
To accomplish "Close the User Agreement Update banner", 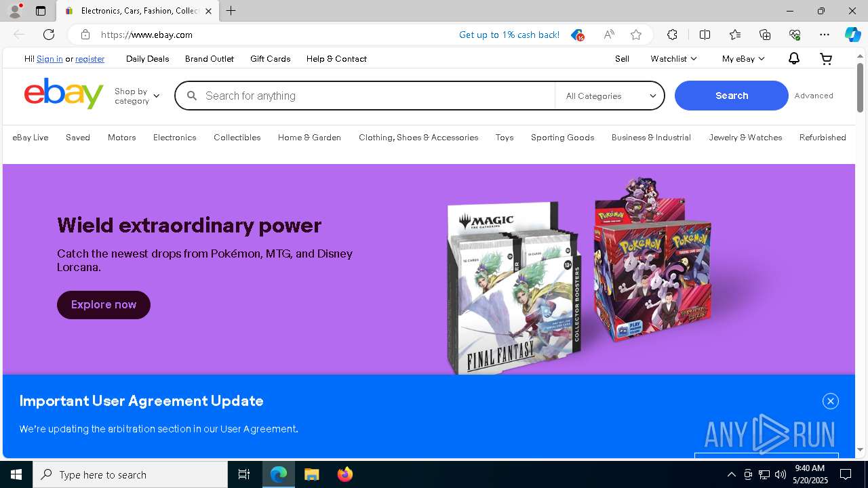I will (x=831, y=401).
